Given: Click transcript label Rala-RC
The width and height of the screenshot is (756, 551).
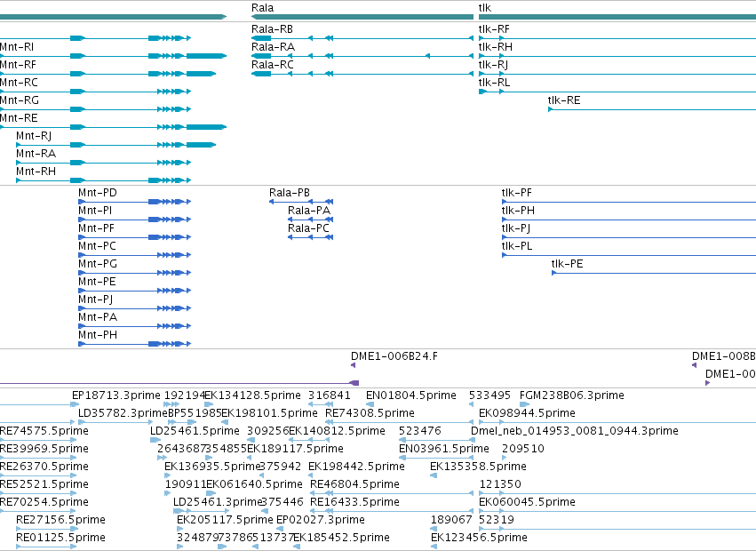Looking at the screenshot, I should click(273, 65).
